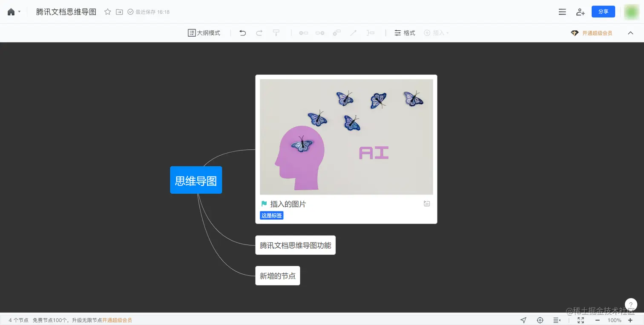Open the home icon menu
644x325 pixels.
14,12
